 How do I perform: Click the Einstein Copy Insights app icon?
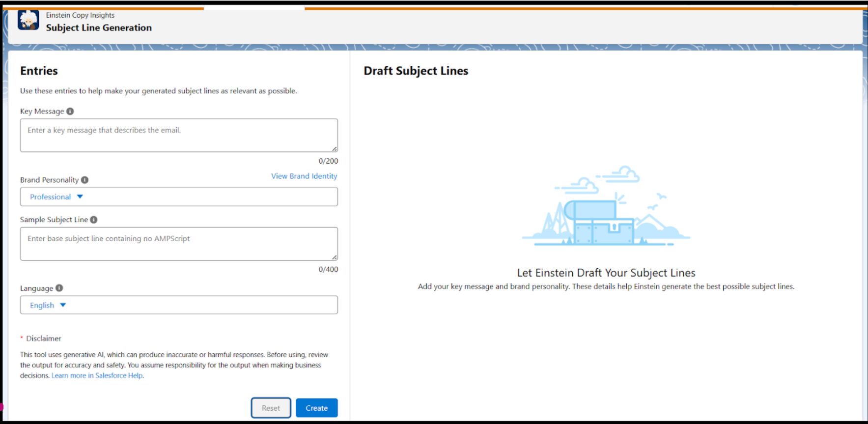click(x=28, y=20)
